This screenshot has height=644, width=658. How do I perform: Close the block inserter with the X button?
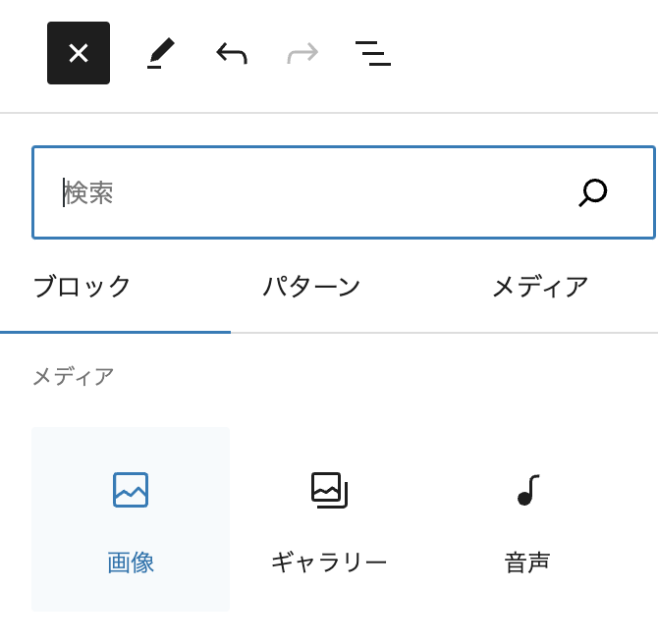coord(79,53)
